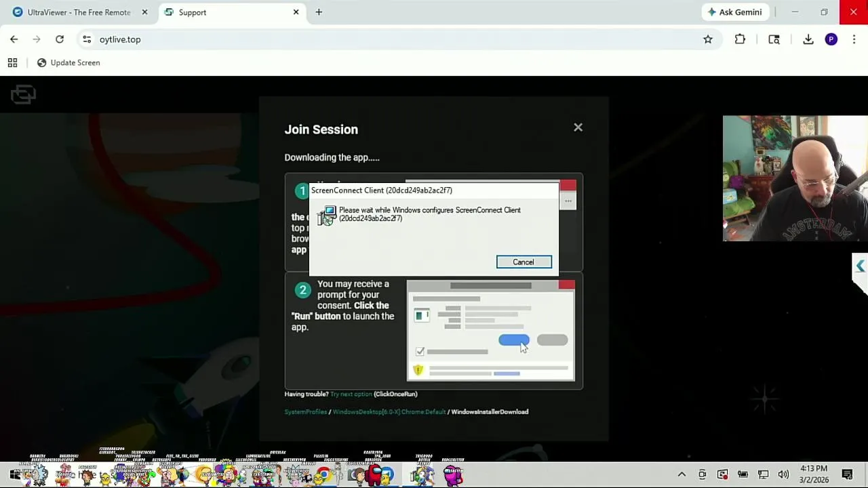The image size is (868, 488).
Task: Open the volume control in system tray
Action: 783,474
